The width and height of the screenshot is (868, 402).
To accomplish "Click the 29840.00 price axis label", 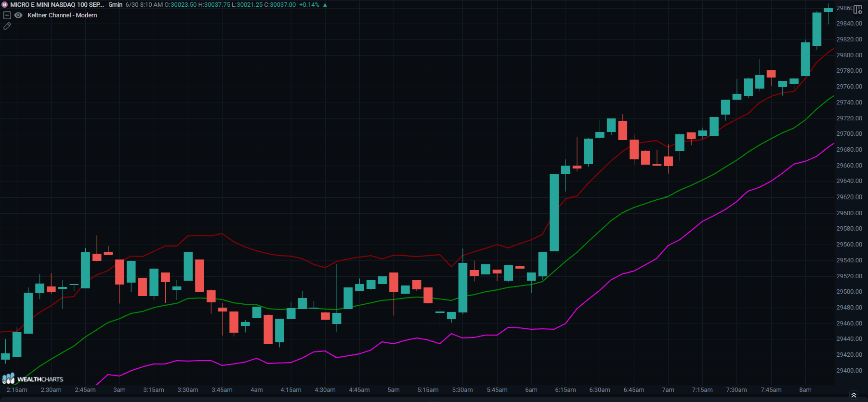I will pyautogui.click(x=849, y=24).
